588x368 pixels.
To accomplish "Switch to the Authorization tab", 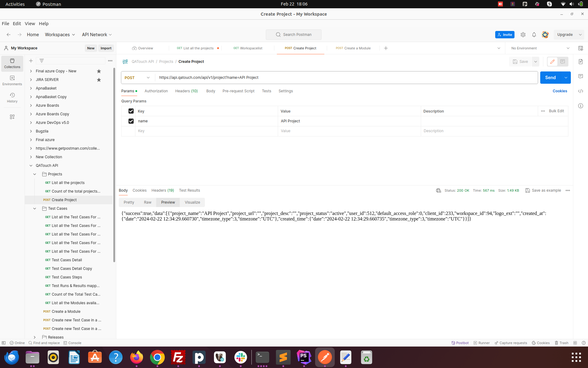I will click(x=156, y=91).
